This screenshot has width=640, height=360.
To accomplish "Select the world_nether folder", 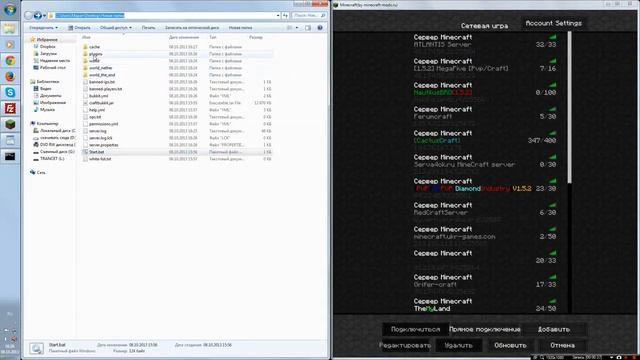I will [x=100, y=68].
